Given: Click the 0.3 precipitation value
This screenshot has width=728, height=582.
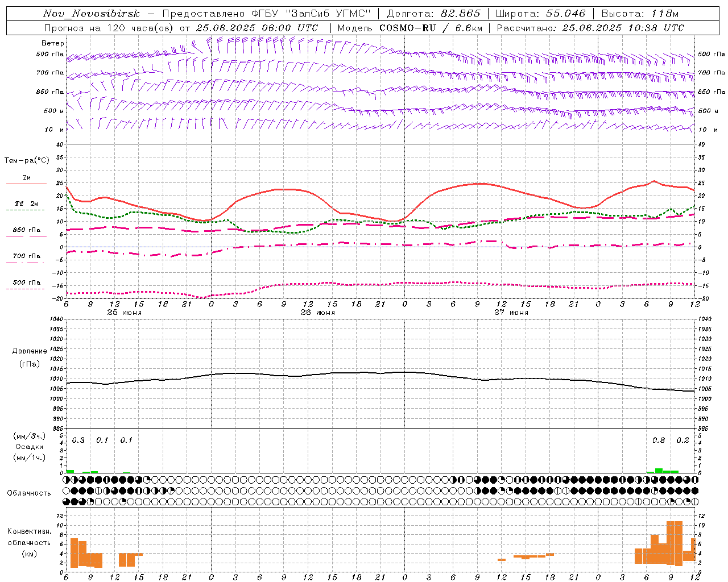Looking at the screenshot, I should point(78,440).
